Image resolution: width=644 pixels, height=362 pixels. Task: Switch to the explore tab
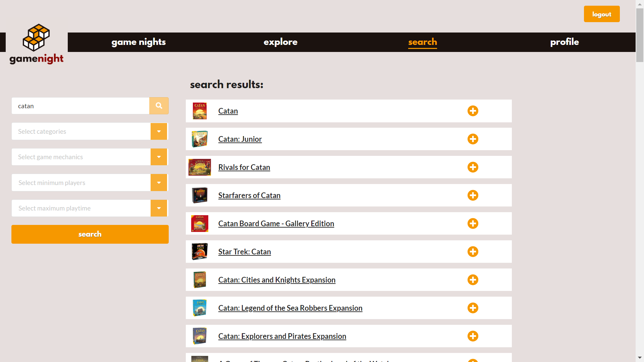click(x=280, y=42)
